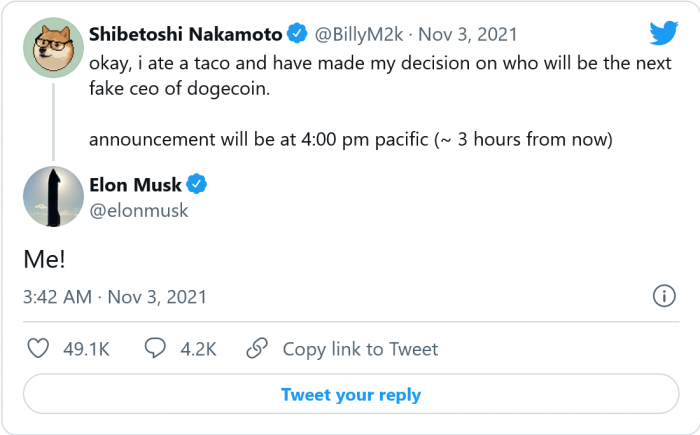The width and height of the screenshot is (700, 435).
Task: Click the 4.2K replies count
Action: click(x=197, y=349)
